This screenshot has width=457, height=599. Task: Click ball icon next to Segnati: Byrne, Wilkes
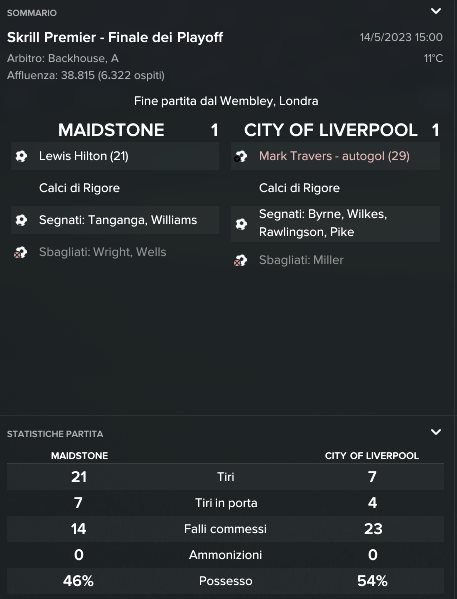click(241, 223)
